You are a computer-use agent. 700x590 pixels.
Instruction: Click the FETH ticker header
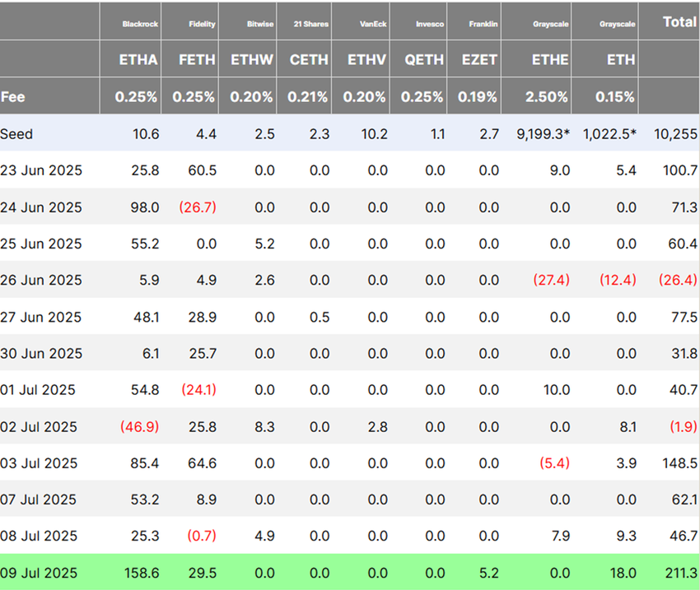click(x=197, y=60)
